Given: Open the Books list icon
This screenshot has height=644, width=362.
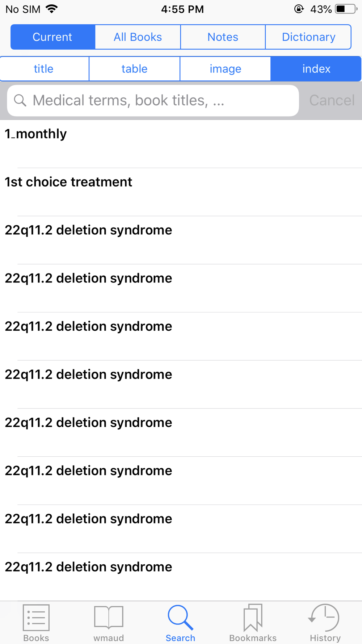Looking at the screenshot, I should click(36, 617).
